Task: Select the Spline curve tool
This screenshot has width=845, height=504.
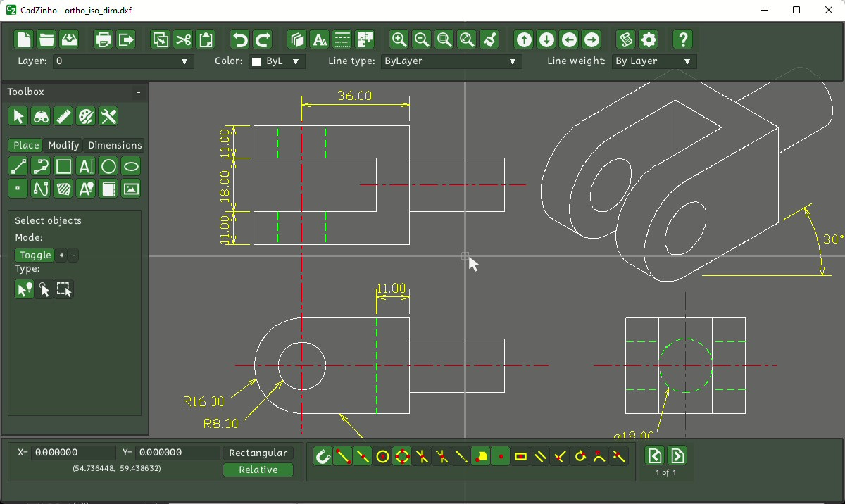Action: pyautogui.click(x=41, y=189)
